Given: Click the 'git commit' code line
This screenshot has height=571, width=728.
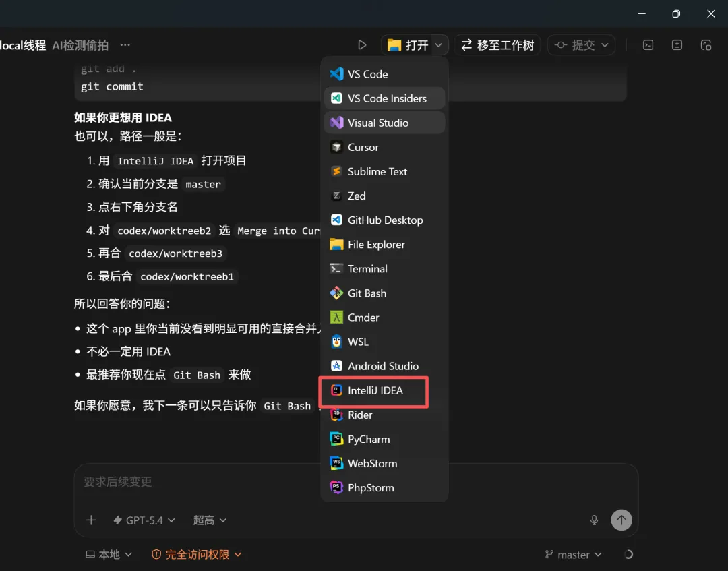Looking at the screenshot, I should 112,86.
